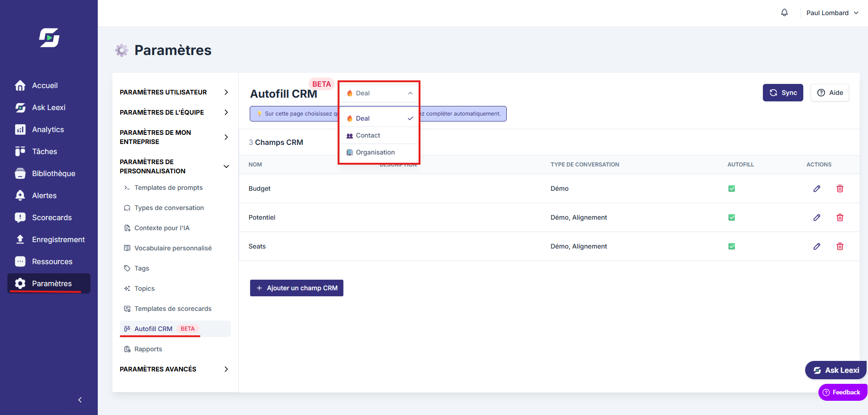Edit the Potentiel field with pencil icon
The image size is (868, 415).
(817, 217)
